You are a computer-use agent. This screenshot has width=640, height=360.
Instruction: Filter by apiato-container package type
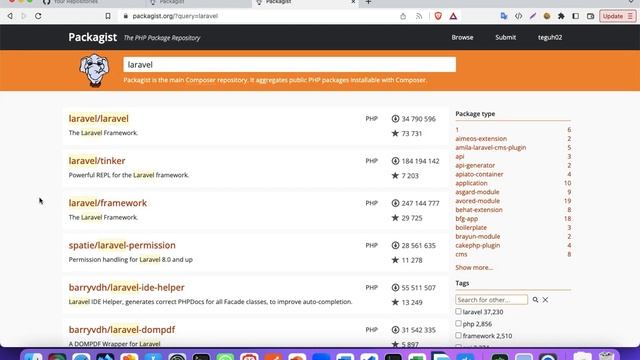pos(479,174)
